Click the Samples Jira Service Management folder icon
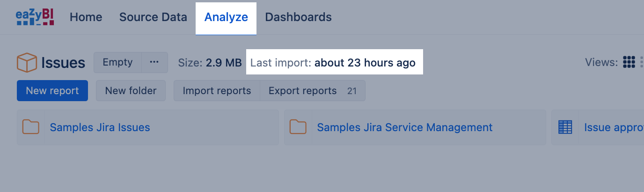Viewport: 644px width, 192px height. tap(298, 127)
